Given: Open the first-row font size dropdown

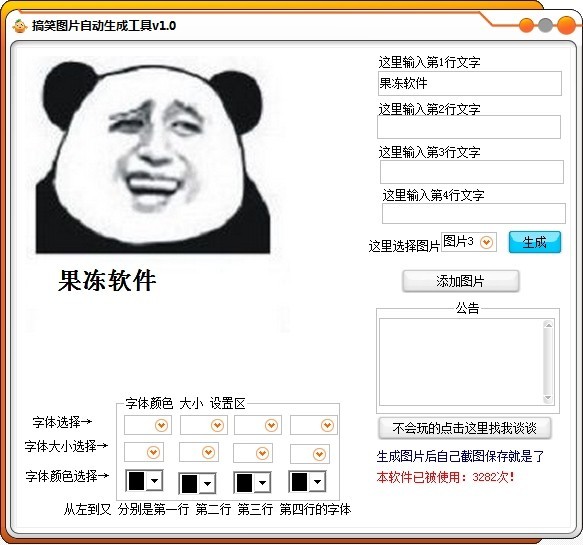Looking at the screenshot, I should (153, 452).
